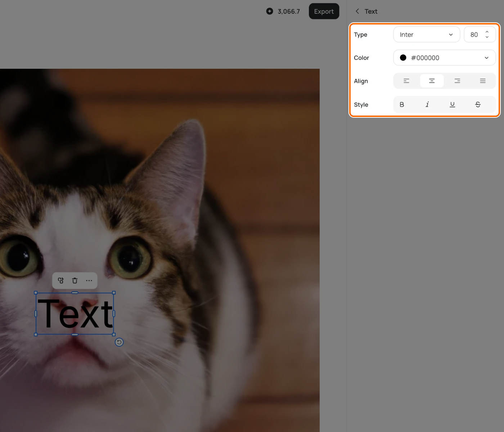
Task: Click the 3,066.7 credits balance
Action: (289, 12)
